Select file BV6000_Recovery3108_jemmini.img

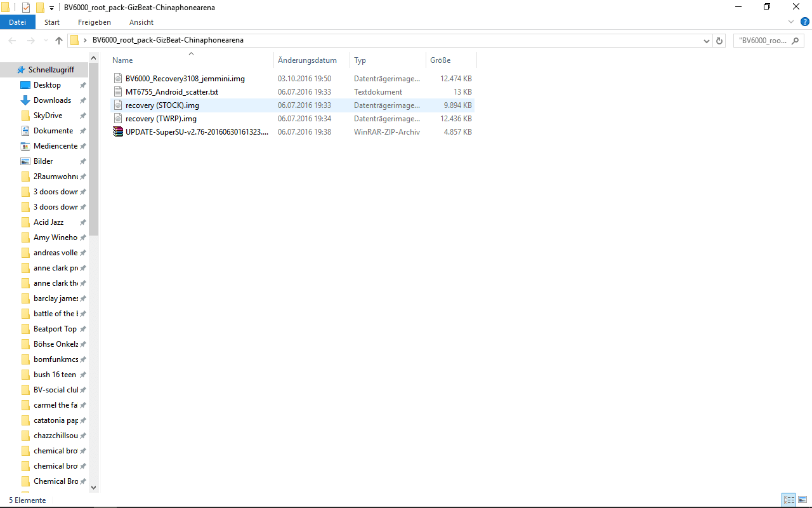tap(185, 79)
